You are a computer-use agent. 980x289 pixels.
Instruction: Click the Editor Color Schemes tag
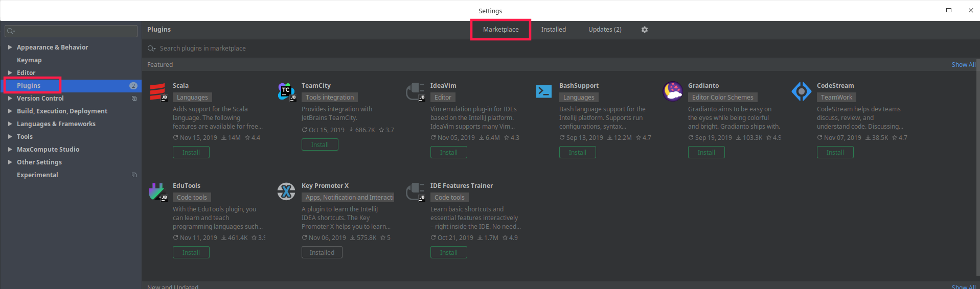pos(723,98)
